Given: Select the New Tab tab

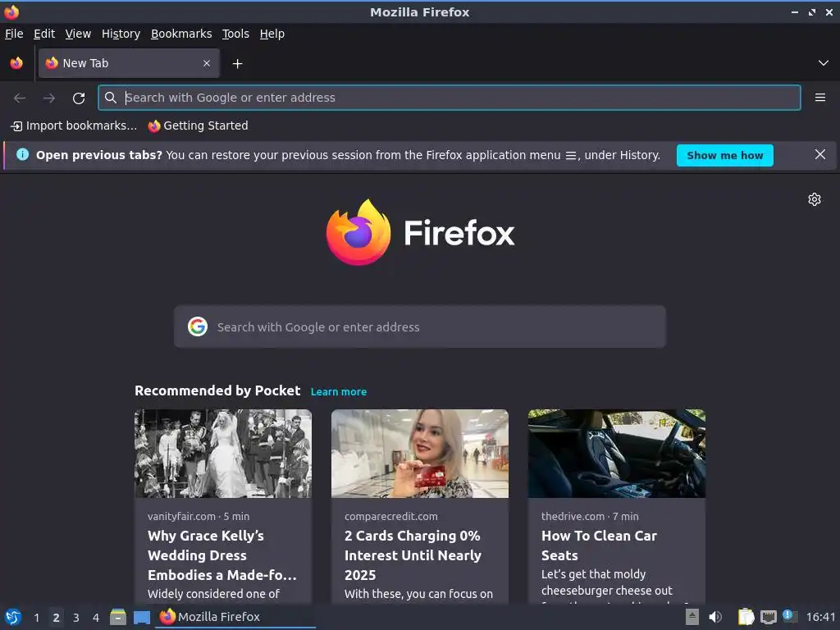Looking at the screenshot, I should (129, 63).
